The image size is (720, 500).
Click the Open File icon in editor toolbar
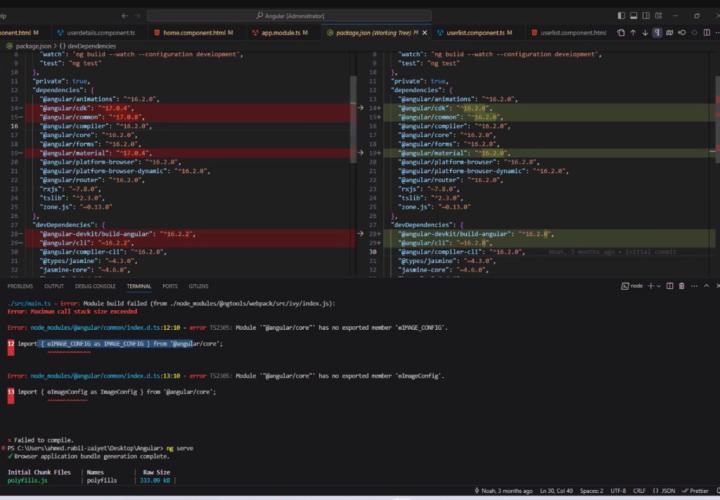point(620,33)
